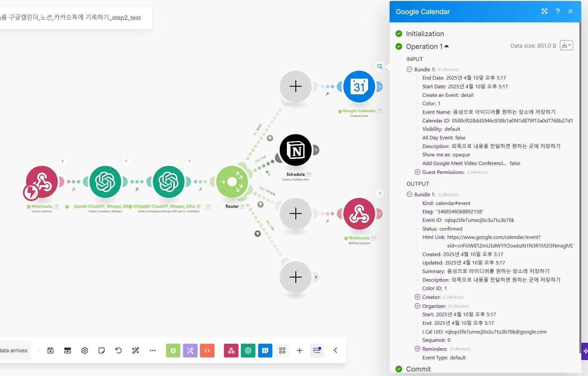Viewport: 588px width, 376px height.
Task: Open the AI assistant sparkle button
Action: point(585,351)
